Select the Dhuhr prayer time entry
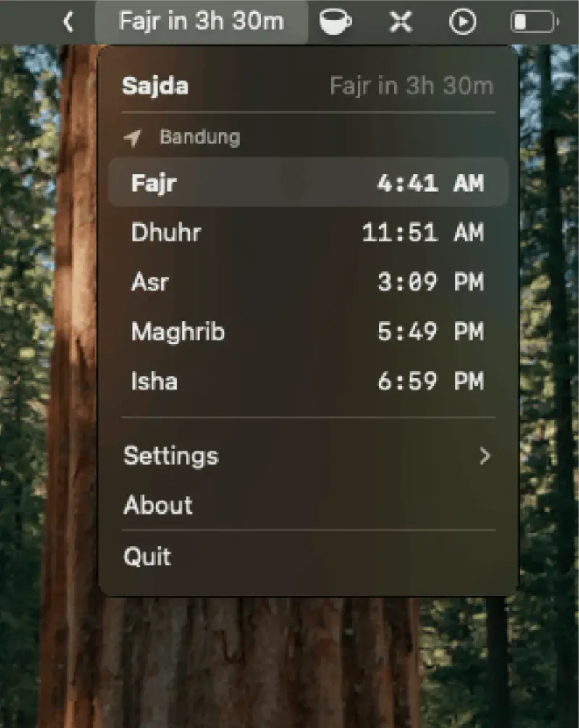 tap(308, 232)
